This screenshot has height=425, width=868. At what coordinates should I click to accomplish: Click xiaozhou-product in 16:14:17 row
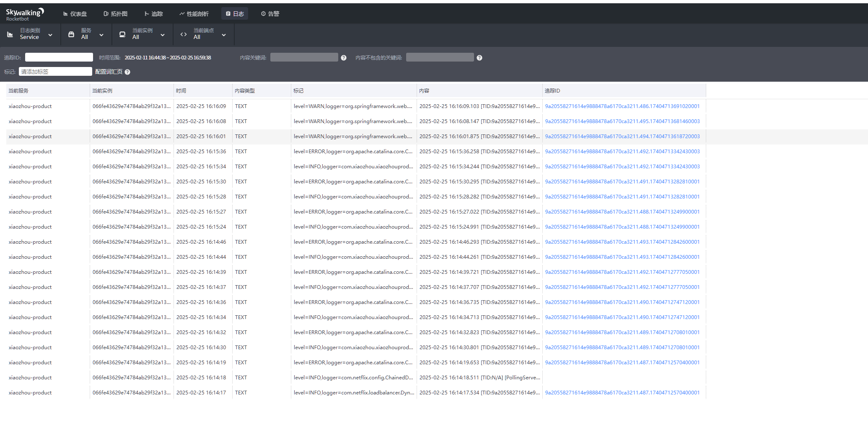pos(30,393)
